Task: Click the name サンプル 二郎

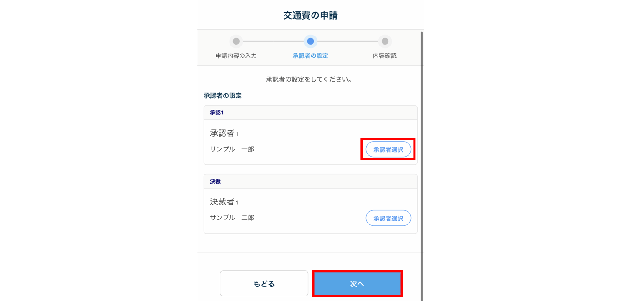Action: 232,218
